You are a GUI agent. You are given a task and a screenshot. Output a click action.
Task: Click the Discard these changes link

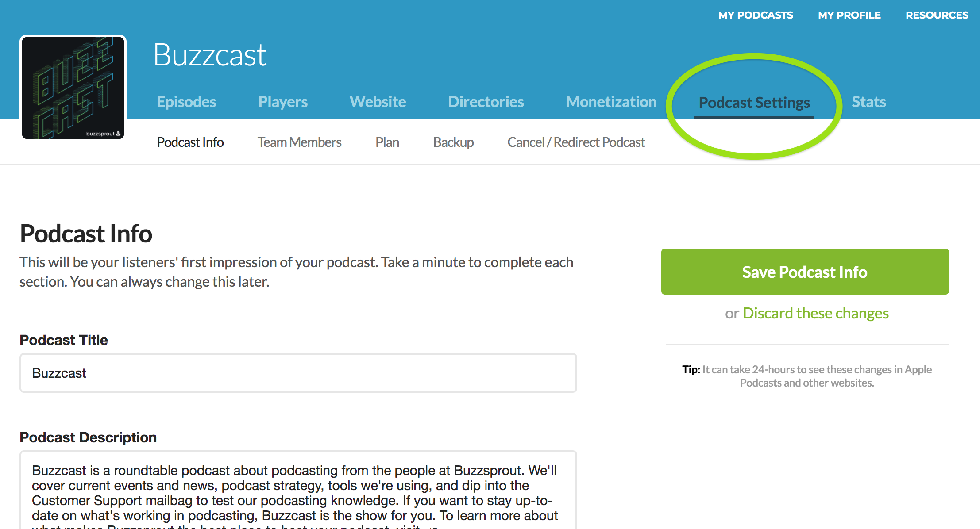tap(815, 313)
